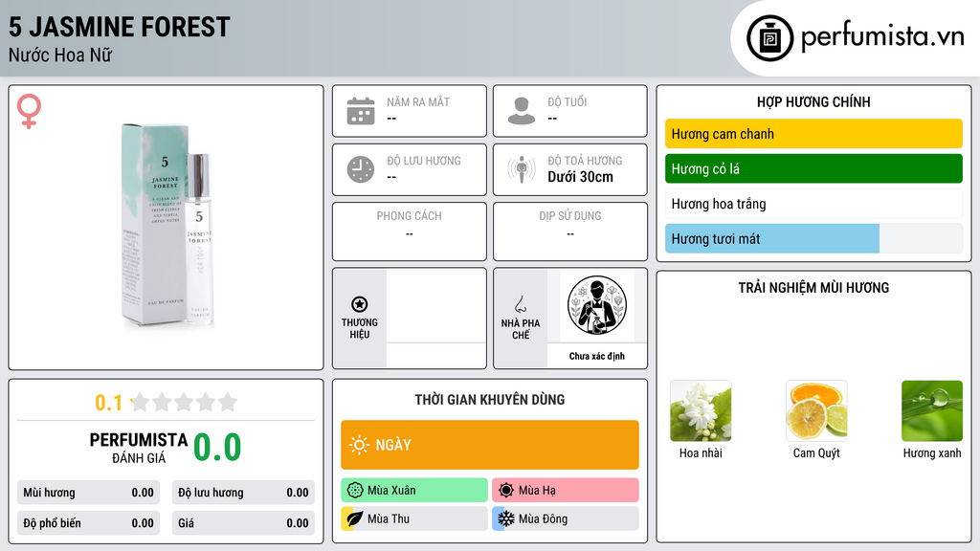980x551 pixels.
Task: Click the yellow Hương cam chanh accord bar
Action: 813,134
